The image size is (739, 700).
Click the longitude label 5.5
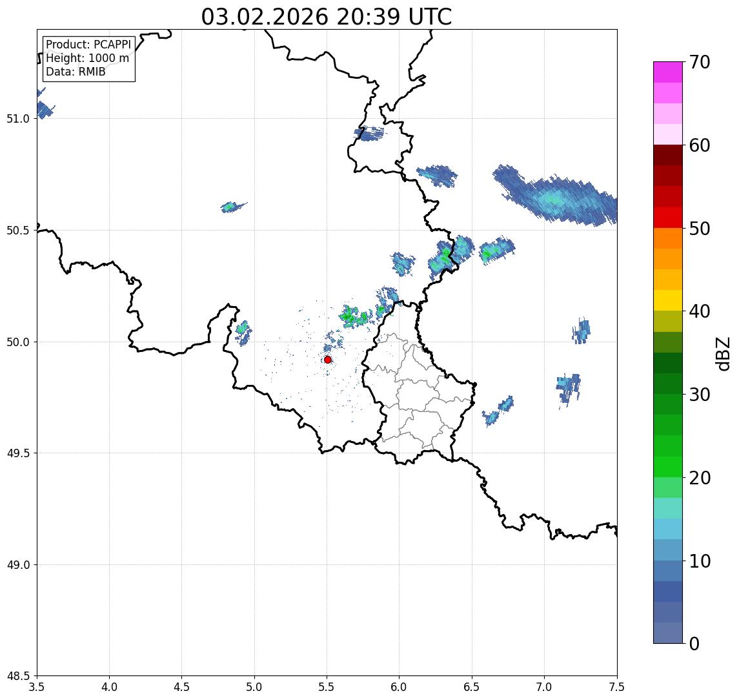point(327,687)
